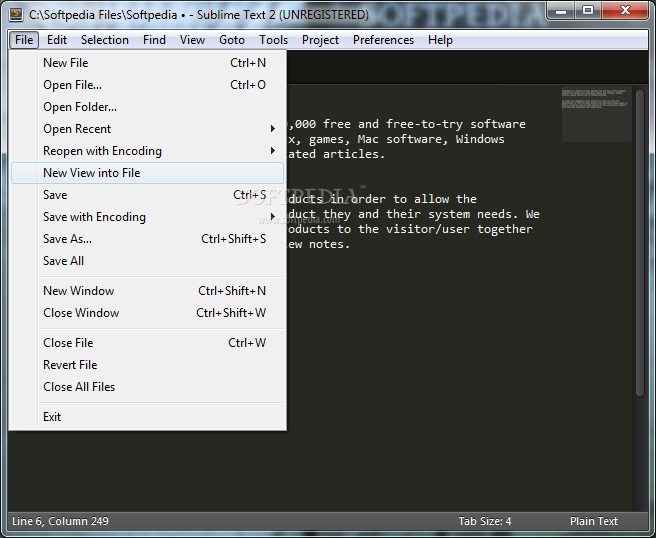This screenshot has width=656, height=538.
Task: Open the Plain Text syntax selector
Action: click(x=594, y=521)
